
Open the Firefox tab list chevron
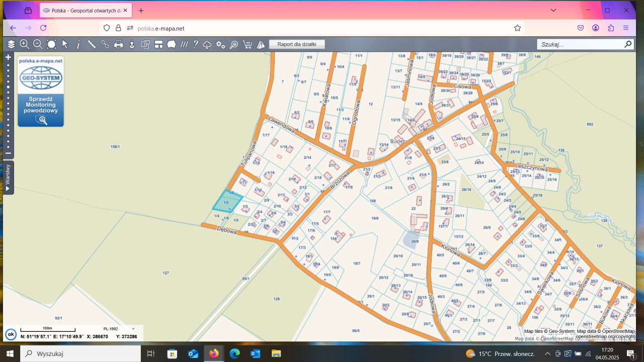[553, 11]
